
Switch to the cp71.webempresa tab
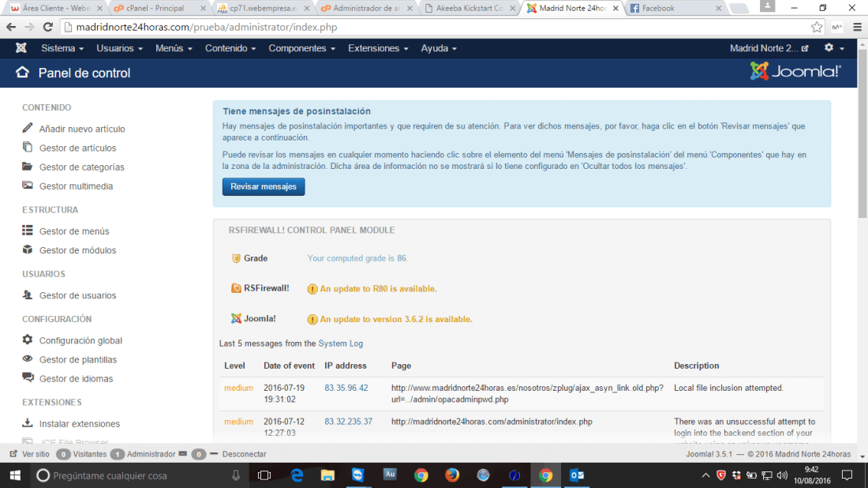(x=263, y=9)
